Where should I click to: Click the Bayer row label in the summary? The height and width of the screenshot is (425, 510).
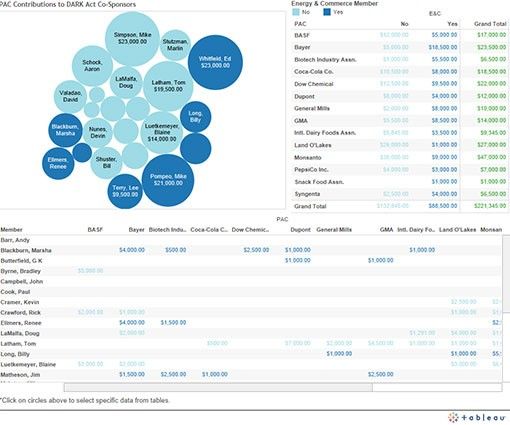tap(302, 47)
